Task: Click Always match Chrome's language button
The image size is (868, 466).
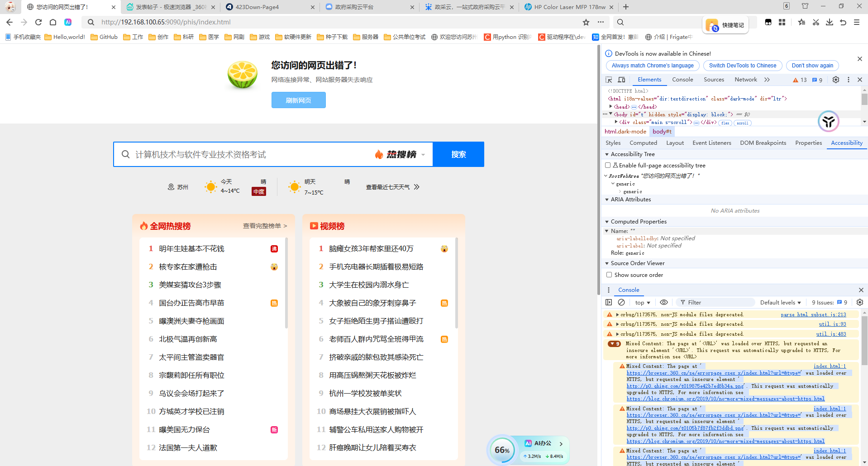Action: pos(653,66)
